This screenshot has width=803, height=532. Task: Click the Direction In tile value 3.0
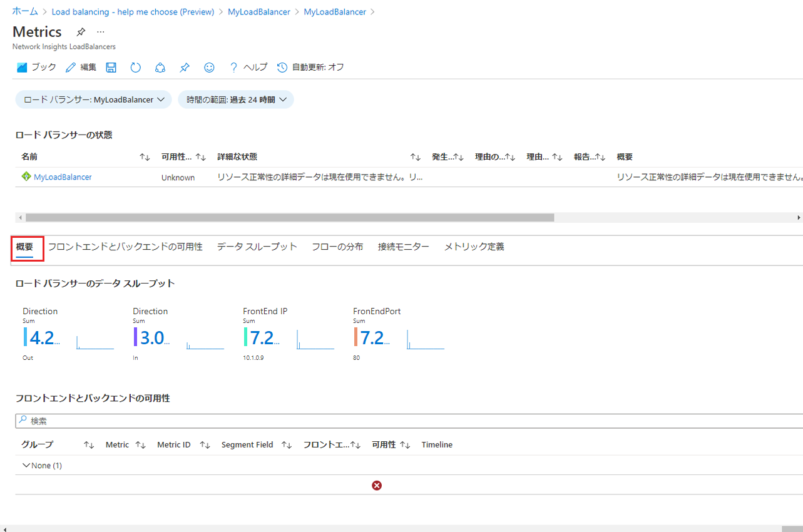[155, 338]
